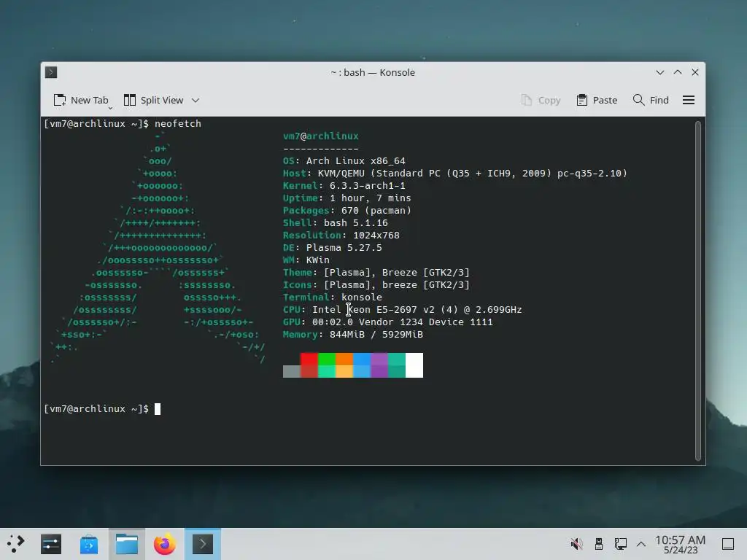
Task: Click the terminal prompt cursor line
Action: [158, 408]
